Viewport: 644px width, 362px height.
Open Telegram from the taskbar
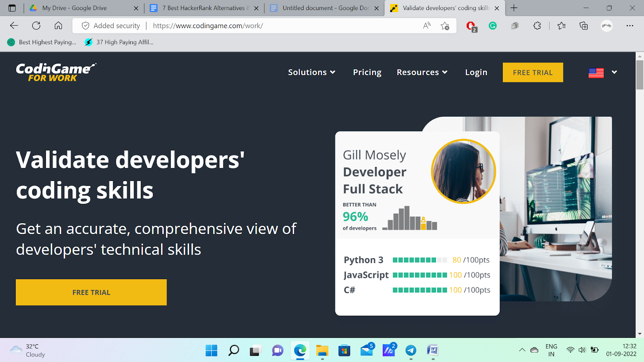tap(411, 350)
